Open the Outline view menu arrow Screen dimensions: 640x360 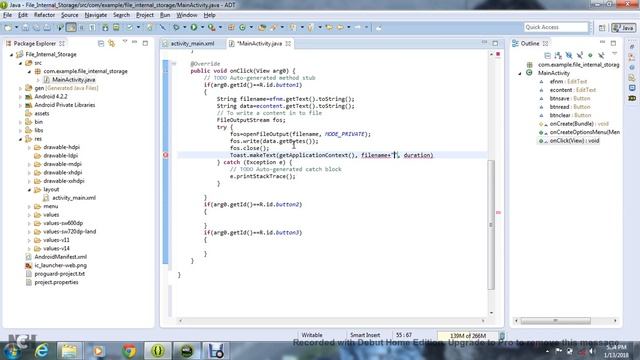point(614,54)
